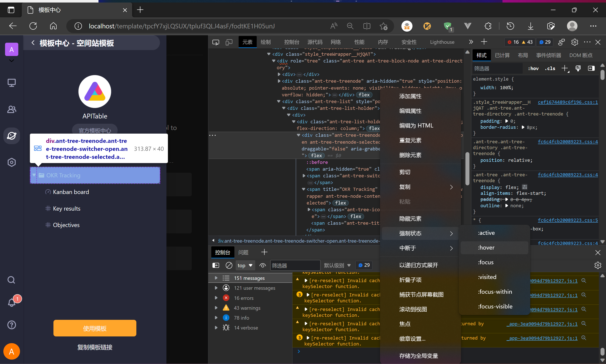606x364 pixels.
Task: Toggle device emulation mode icon
Action: pos(229,42)
